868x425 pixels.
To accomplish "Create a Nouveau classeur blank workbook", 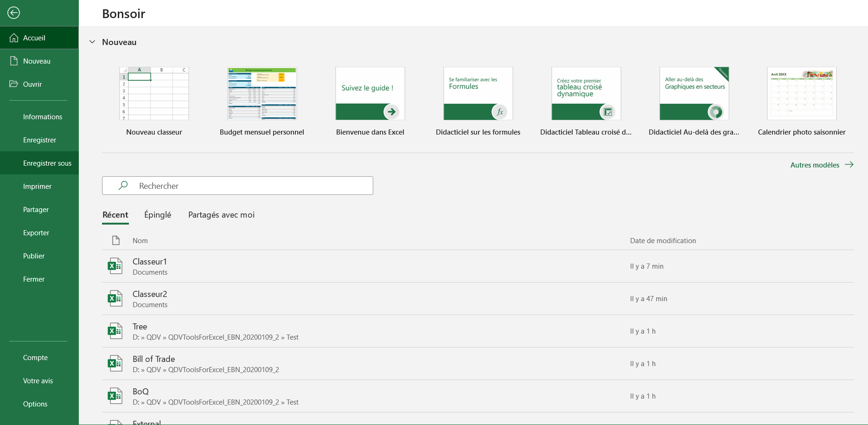I will tap(154, 102).
